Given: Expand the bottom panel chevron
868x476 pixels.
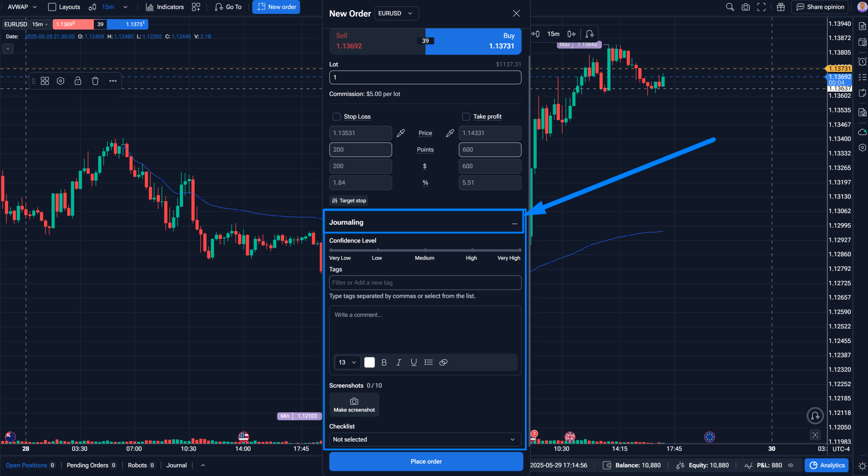Looking at the screenshot, I should 203,465.
